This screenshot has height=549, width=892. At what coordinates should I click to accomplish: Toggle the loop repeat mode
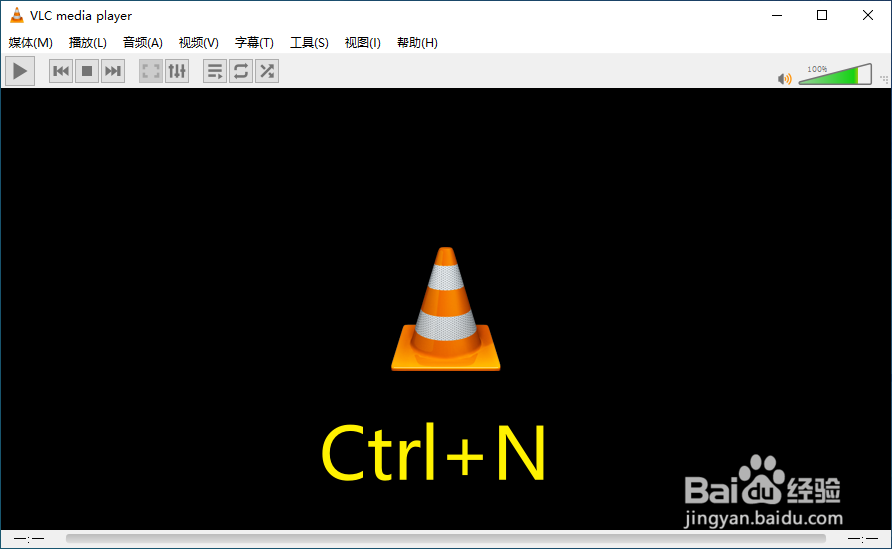point(241,71)
